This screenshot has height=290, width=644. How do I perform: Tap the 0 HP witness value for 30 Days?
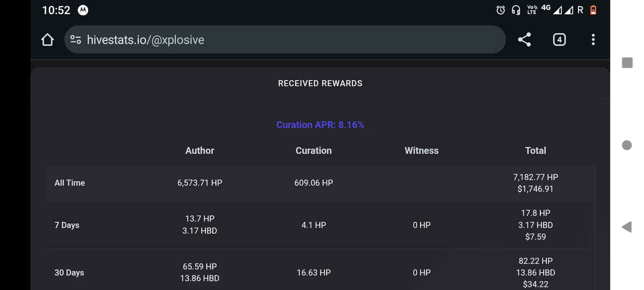(x=422, y=272)
